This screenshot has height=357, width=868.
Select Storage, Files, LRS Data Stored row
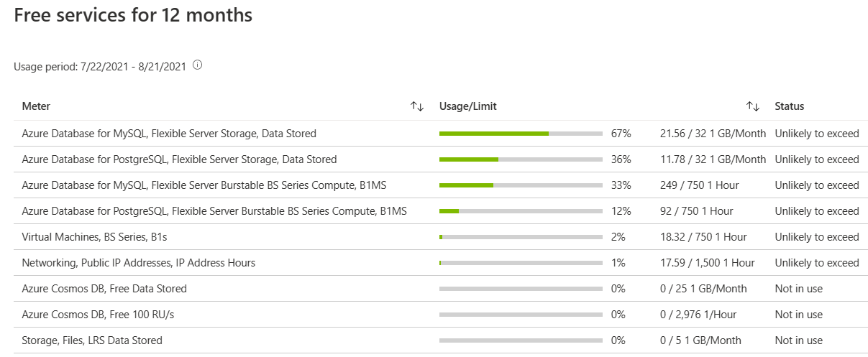coord(92,340)
